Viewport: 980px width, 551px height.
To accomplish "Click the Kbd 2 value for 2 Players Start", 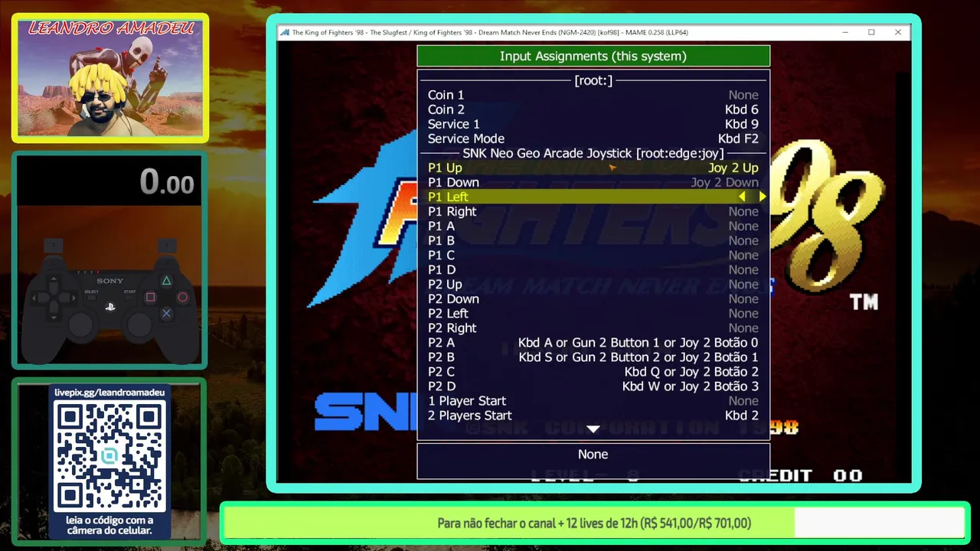I will pyautogui.click(x=742, y=415).
